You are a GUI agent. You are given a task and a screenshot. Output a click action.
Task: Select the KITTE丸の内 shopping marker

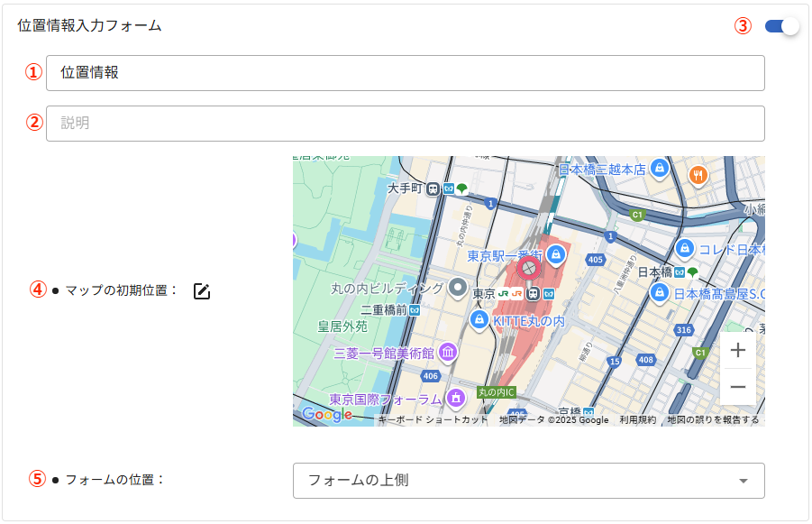(x=479, y=320)
